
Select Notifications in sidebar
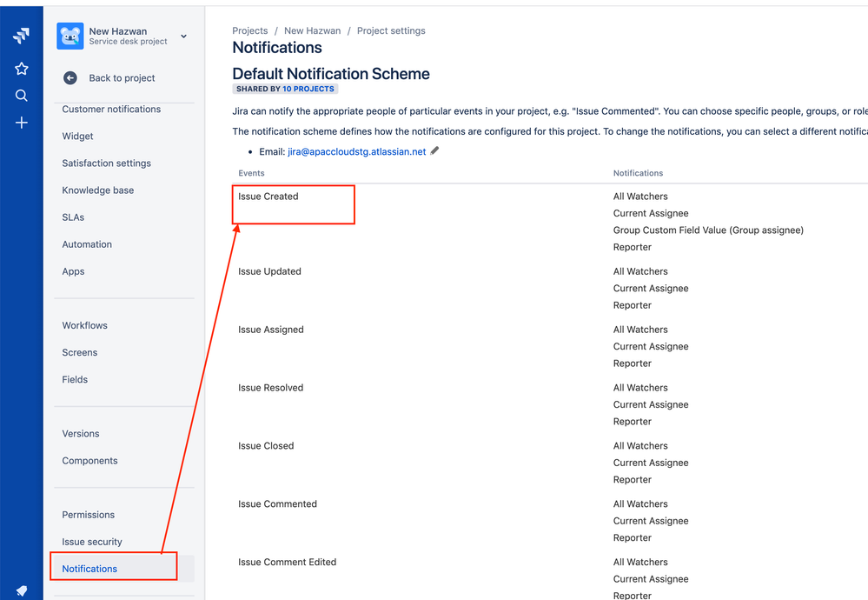[x=89, y=569]
